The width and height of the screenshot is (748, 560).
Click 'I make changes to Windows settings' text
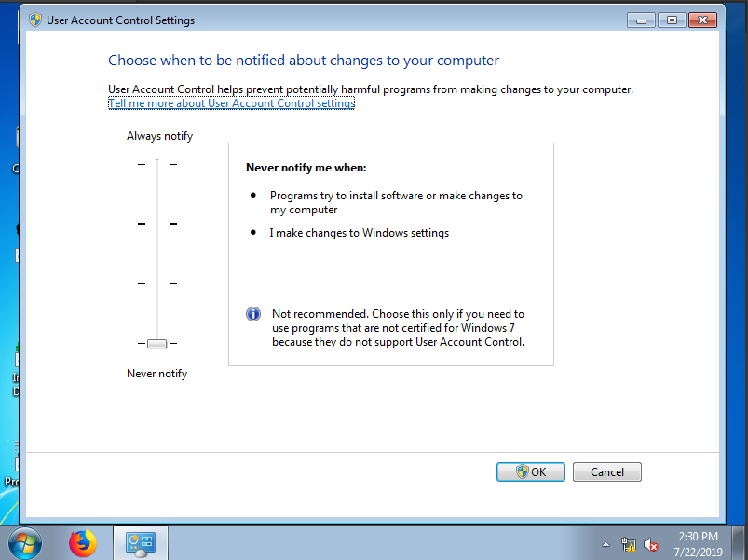click(x=360, y=233)
